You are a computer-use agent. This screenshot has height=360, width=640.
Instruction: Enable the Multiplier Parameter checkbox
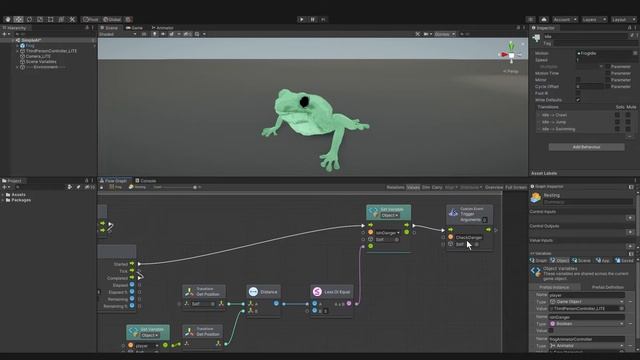[x=608, y=67]
